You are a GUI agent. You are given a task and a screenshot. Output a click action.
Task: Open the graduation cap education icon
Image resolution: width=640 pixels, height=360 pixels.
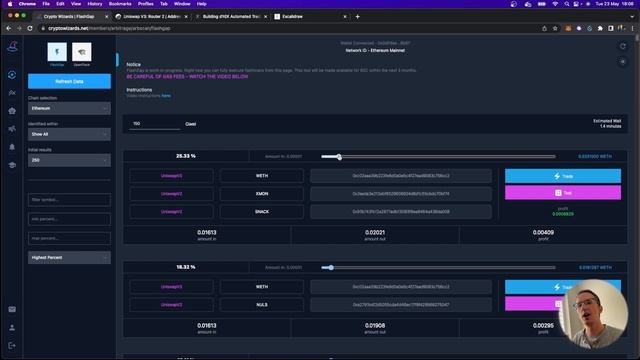point(12,165)
